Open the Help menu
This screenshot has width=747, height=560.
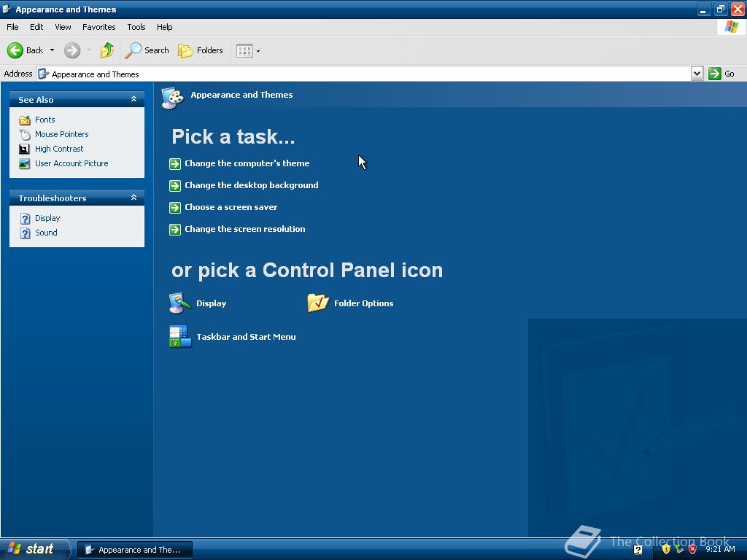(x=164, y=27)
